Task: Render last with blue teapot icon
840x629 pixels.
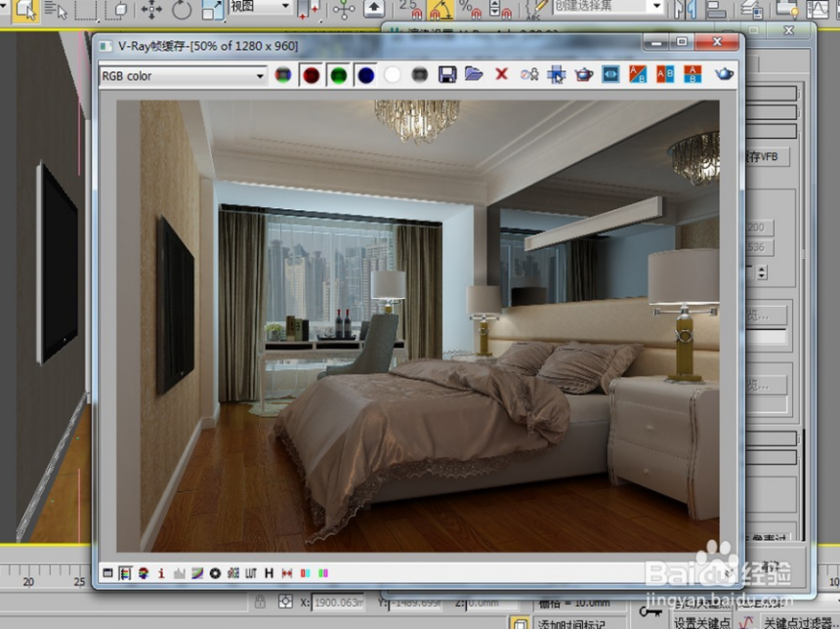Action: (724, 73)
